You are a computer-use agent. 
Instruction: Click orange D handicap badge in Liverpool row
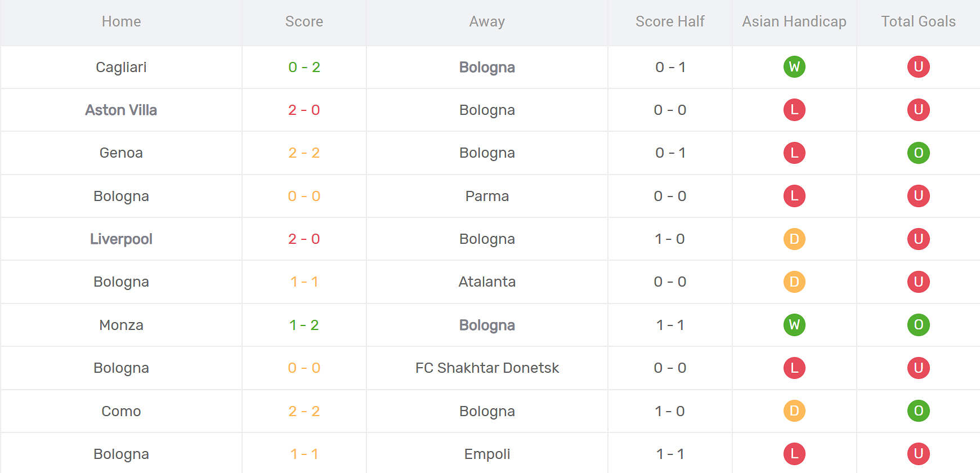click(x=794, y=239)
